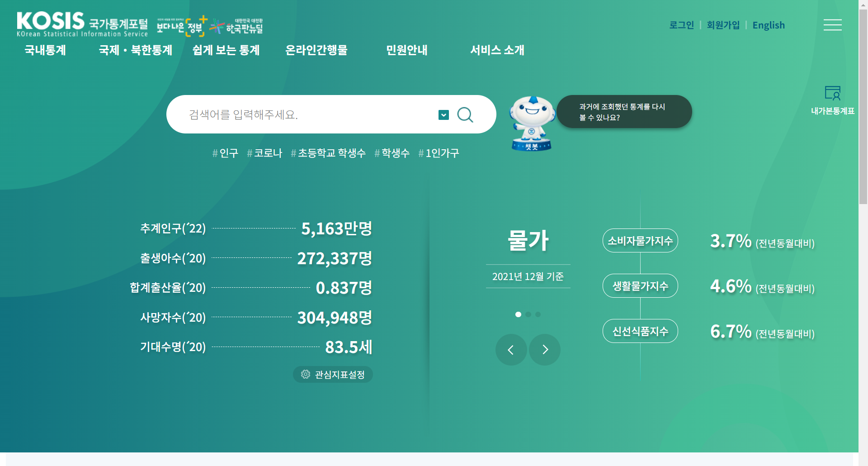Click the 6.7% fresh food value

[x=731, y=331]
